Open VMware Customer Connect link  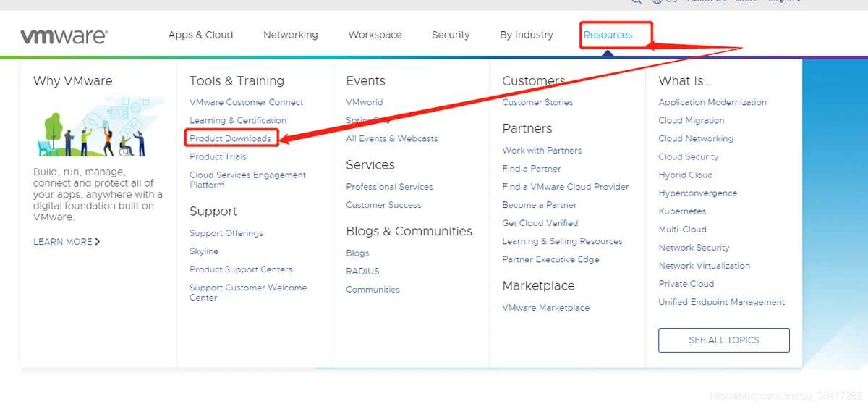246,102
